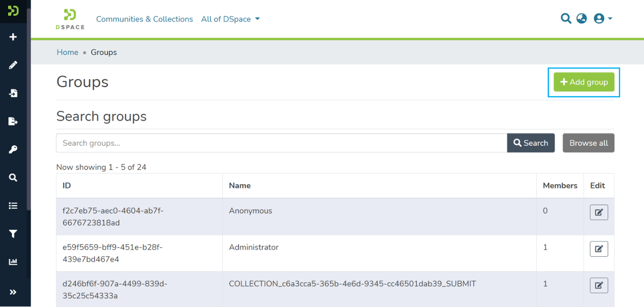
Task: Expand the All of DSpace dropdown
Action: pyautogui.click(x=230, y=19)
